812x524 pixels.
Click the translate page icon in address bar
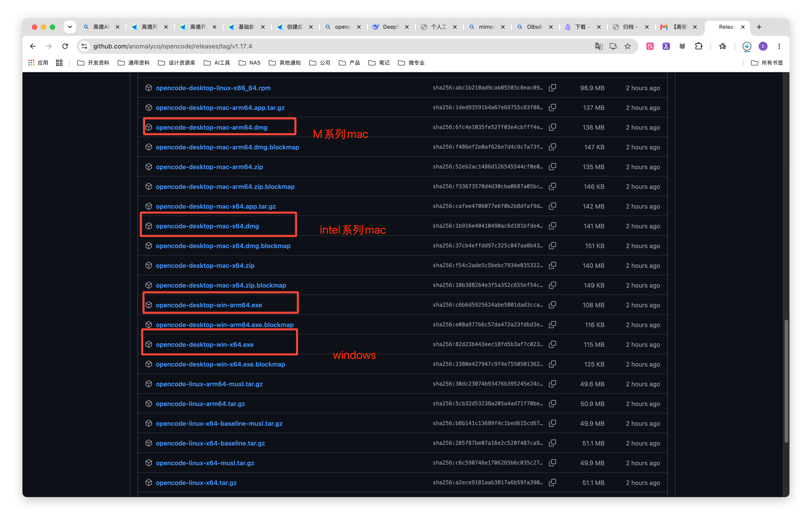[598, 46]
